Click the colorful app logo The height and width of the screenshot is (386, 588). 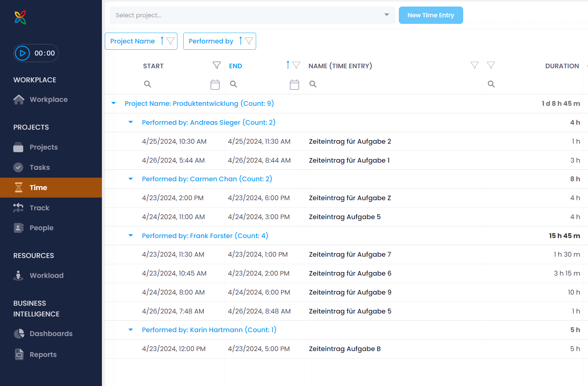[20, 17]
